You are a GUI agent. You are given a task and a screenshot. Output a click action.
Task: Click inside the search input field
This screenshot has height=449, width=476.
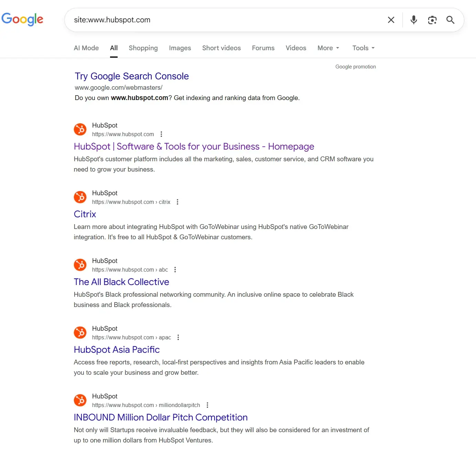224,20
